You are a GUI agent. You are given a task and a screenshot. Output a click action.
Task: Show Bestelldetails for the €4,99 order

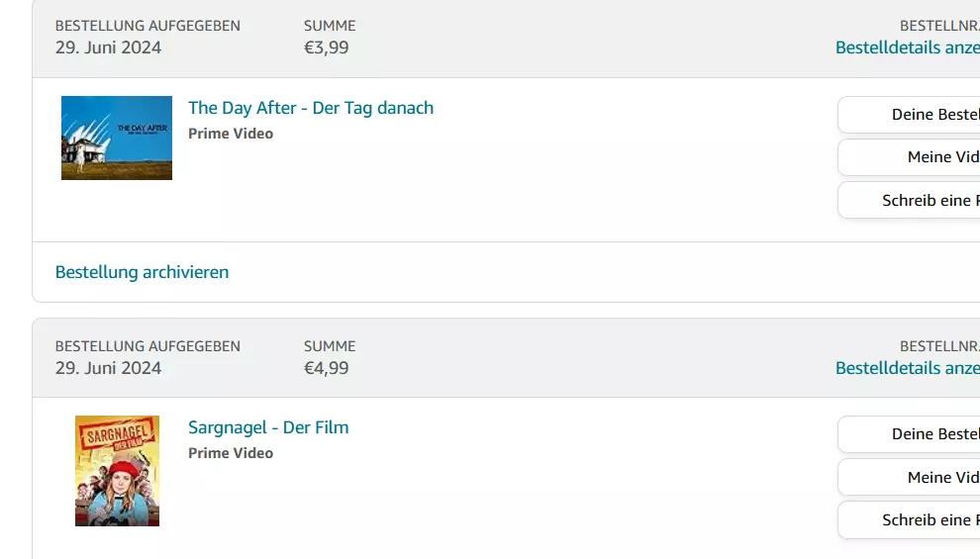908,368
